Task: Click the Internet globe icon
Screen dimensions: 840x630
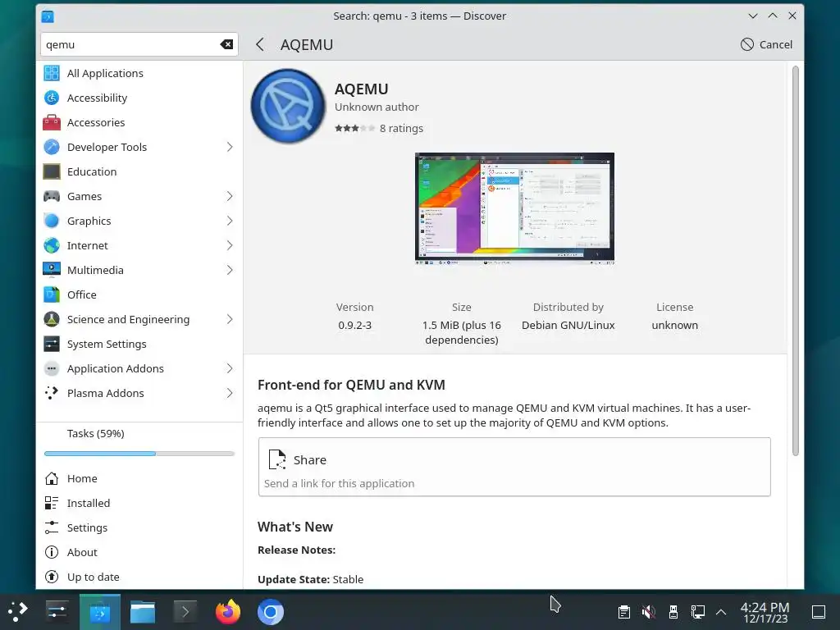Action: pos(52,245)
